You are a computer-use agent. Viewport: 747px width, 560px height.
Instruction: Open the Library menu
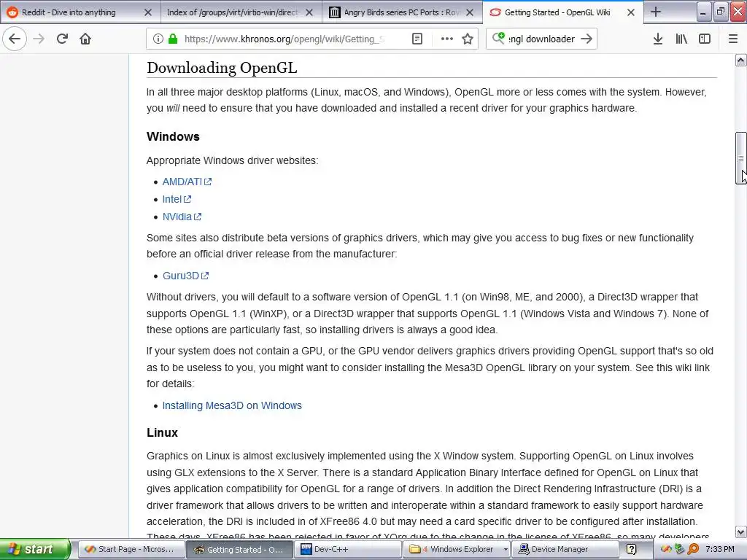tap(681, 39)
